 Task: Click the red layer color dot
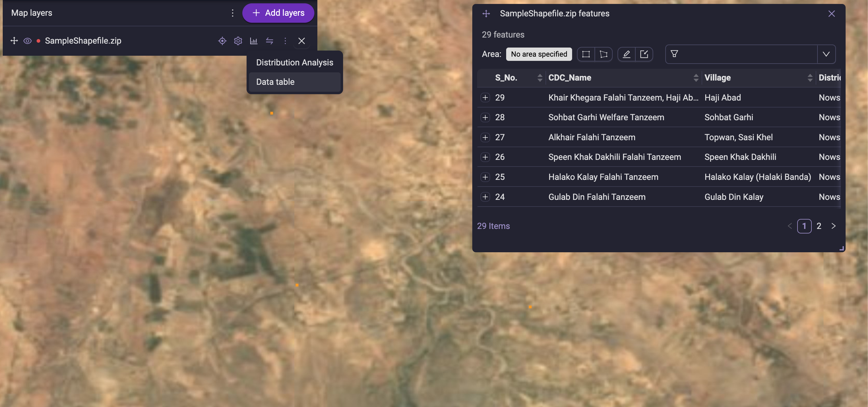pos(38,41)
